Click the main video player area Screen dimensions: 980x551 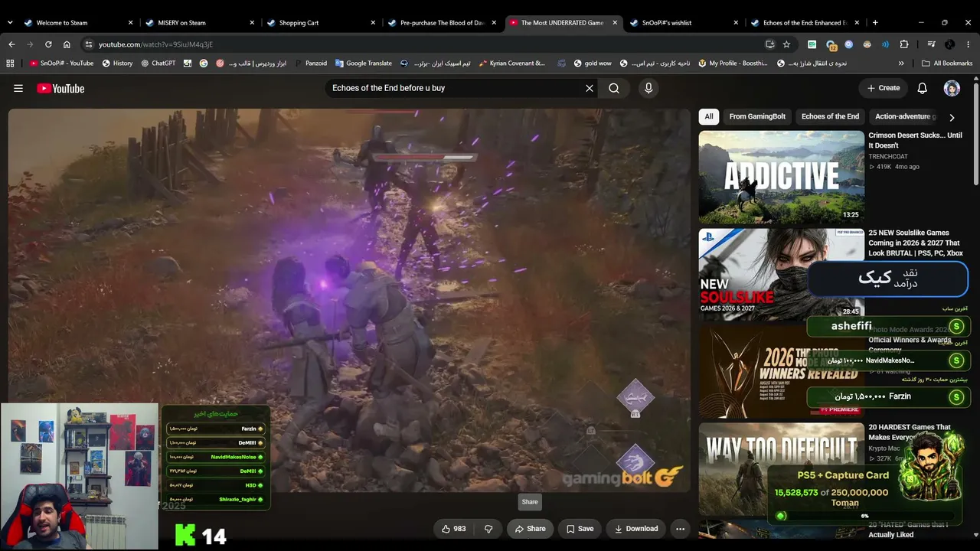click(349, 300)
